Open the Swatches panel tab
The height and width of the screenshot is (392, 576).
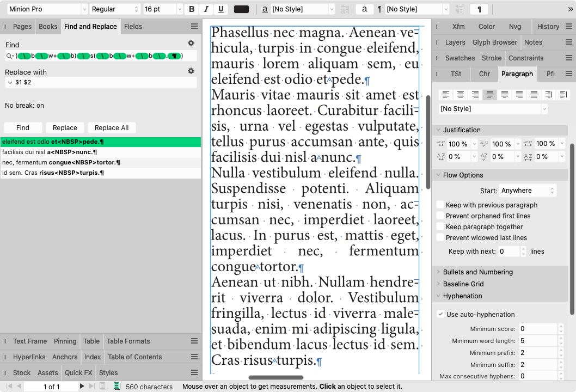(460, 58)
